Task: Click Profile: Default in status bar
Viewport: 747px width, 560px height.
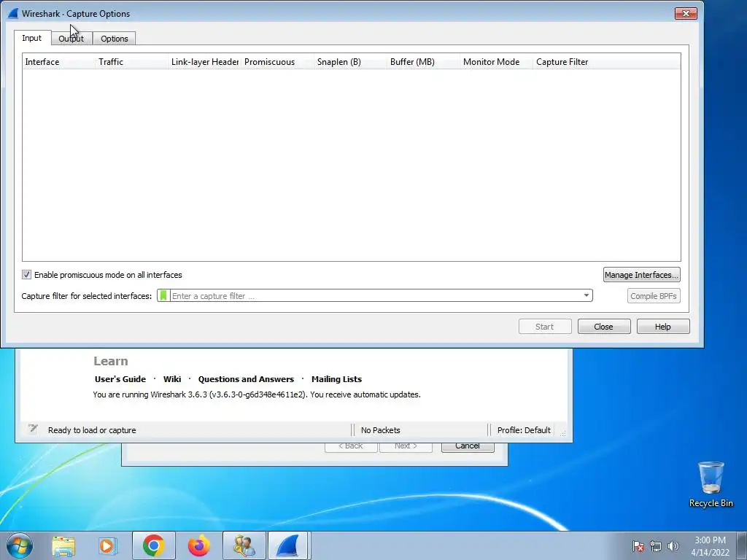Action: tap(524, 430)
